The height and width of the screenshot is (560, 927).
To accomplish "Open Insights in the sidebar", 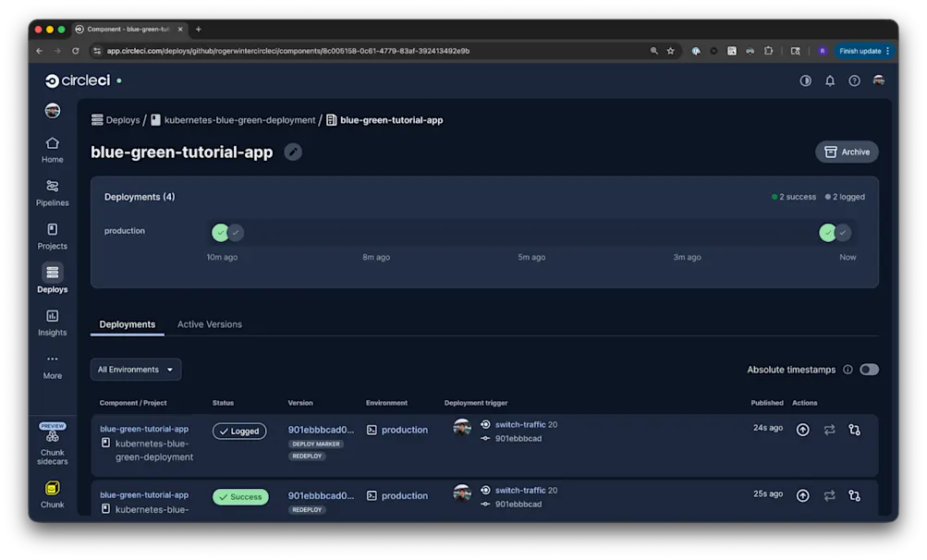I will click(52, 323).
